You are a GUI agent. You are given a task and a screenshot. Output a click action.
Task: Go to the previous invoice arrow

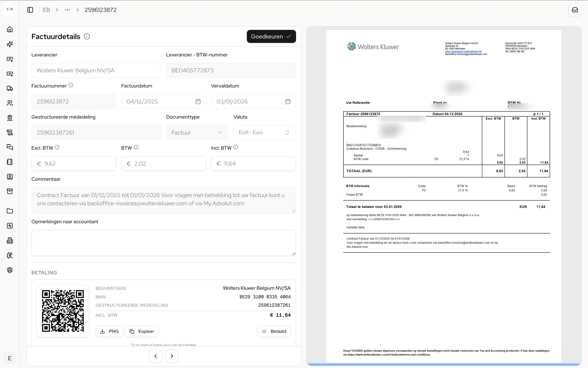(156, 356)
